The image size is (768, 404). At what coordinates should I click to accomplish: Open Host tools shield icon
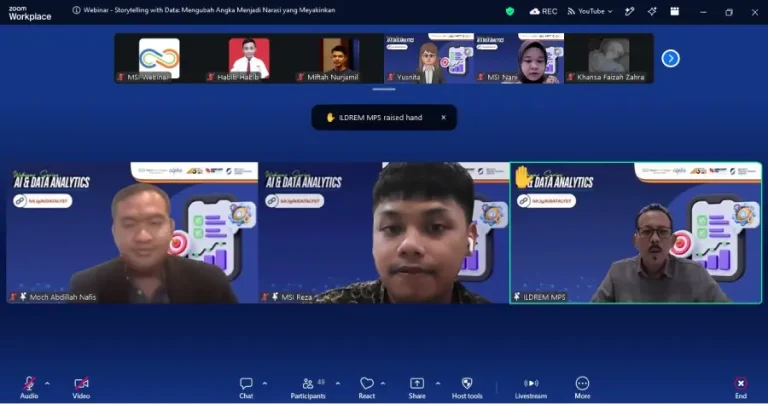click(x=467, y=387)
